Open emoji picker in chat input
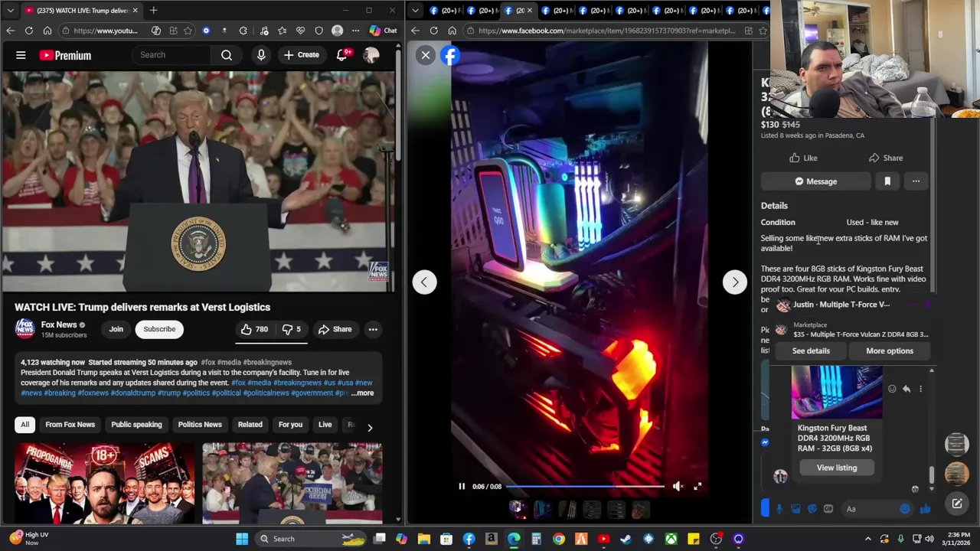 [x=905, y=509]
